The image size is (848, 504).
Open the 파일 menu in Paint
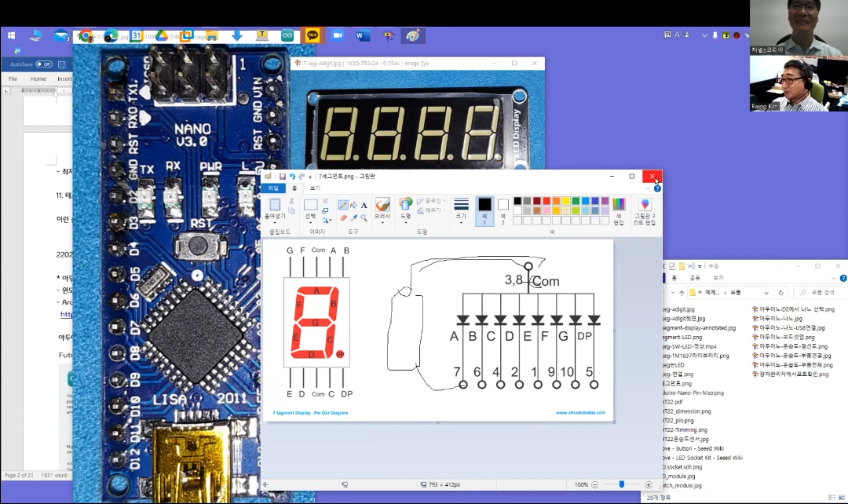(x=273, y=188)
